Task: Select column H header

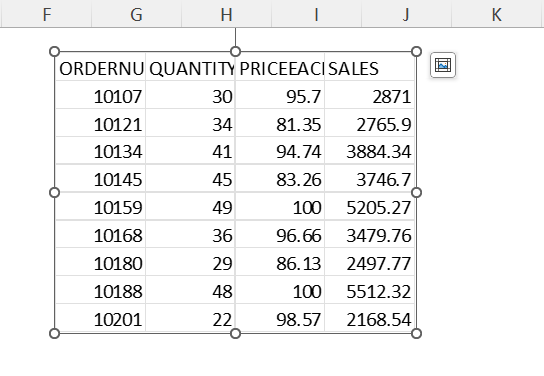Action: 226,14
